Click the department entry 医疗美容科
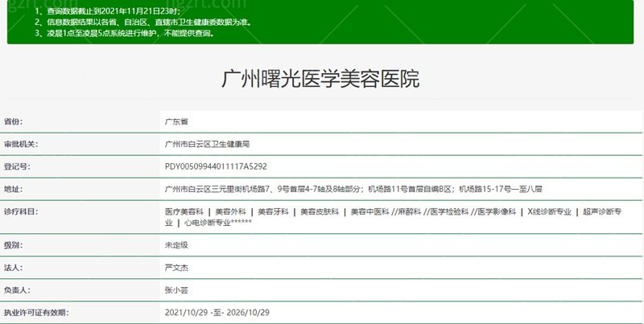The height and width of the screenshot is (324, 644). [x=184, y=212]
